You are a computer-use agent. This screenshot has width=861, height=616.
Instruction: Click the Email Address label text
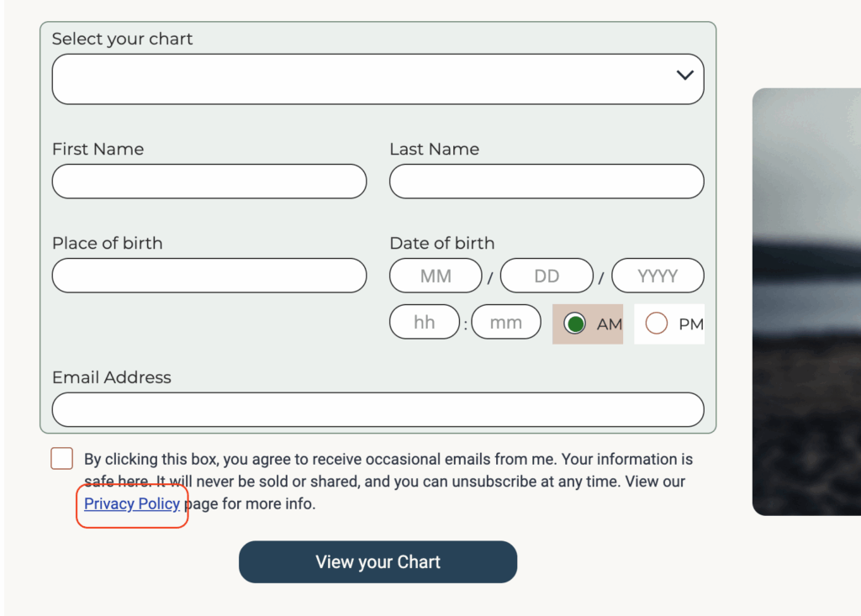click(x=112, y=377)
